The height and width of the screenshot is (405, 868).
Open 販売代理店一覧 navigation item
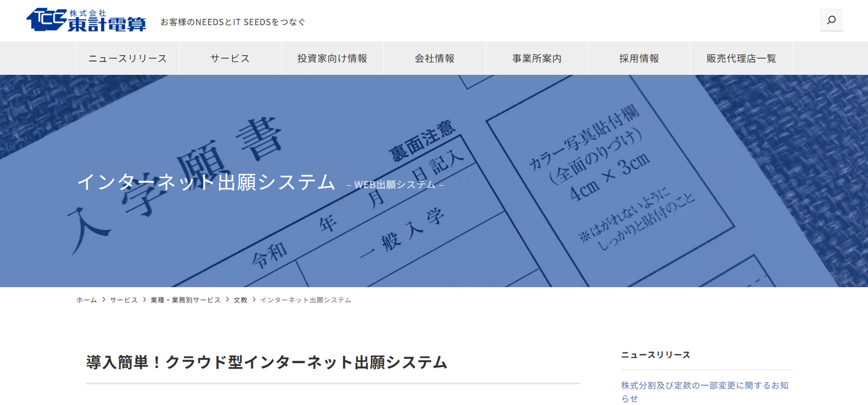[742, 58]
